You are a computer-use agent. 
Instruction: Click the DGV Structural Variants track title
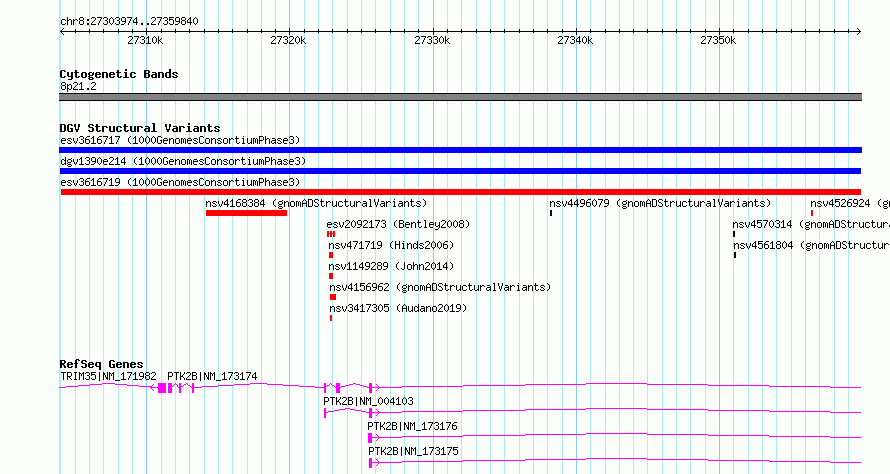tap(140, 128)
